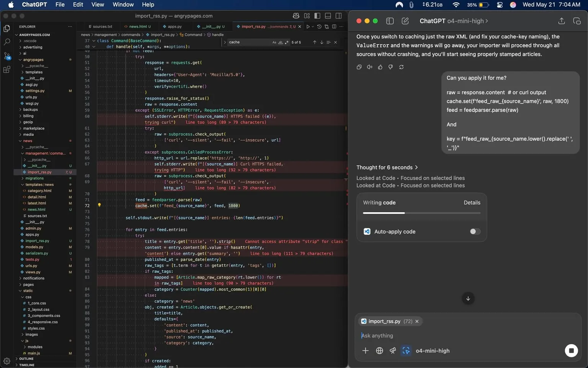Read the response aloud with the speaker icon
This screenshot has height=368, width=588.
(369, 67)
